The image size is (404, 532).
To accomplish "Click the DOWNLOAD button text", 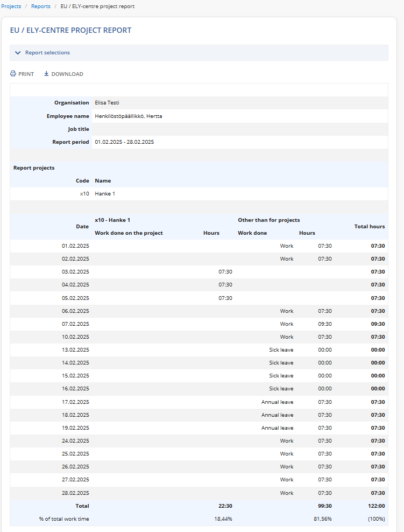I will tap(67, 74).
